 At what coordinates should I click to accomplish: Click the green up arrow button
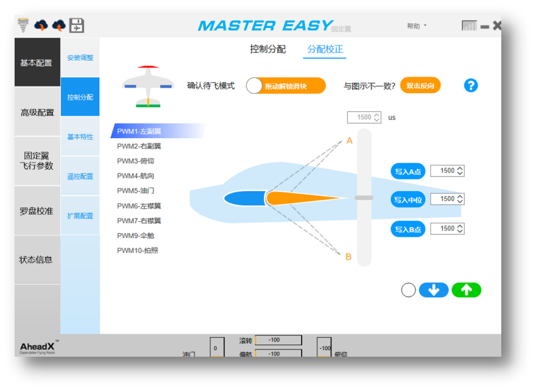tap(467, 290)
